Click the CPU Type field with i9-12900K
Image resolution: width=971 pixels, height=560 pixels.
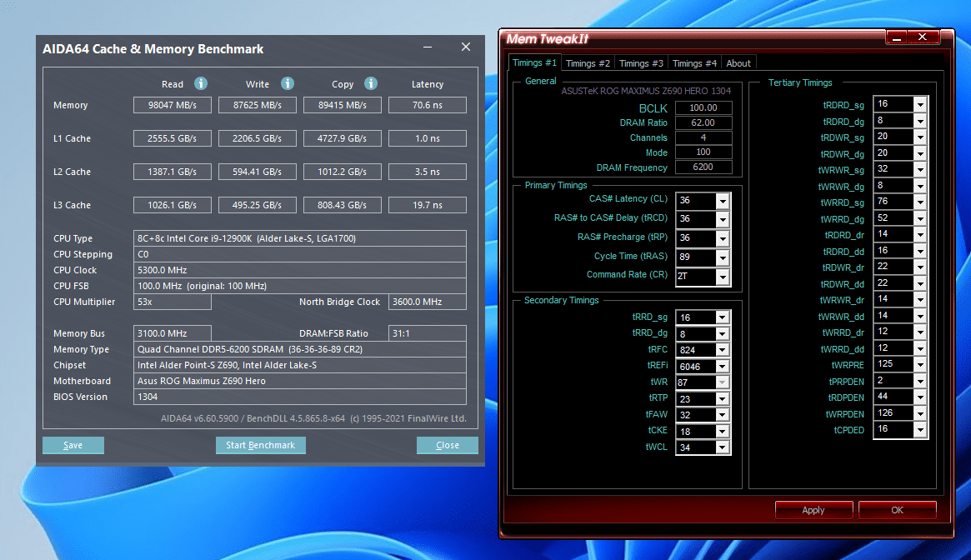pos(300,238)
